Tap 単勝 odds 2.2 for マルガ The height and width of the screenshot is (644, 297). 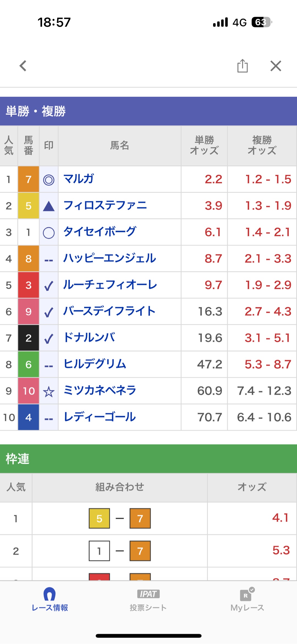click(213, 179)
